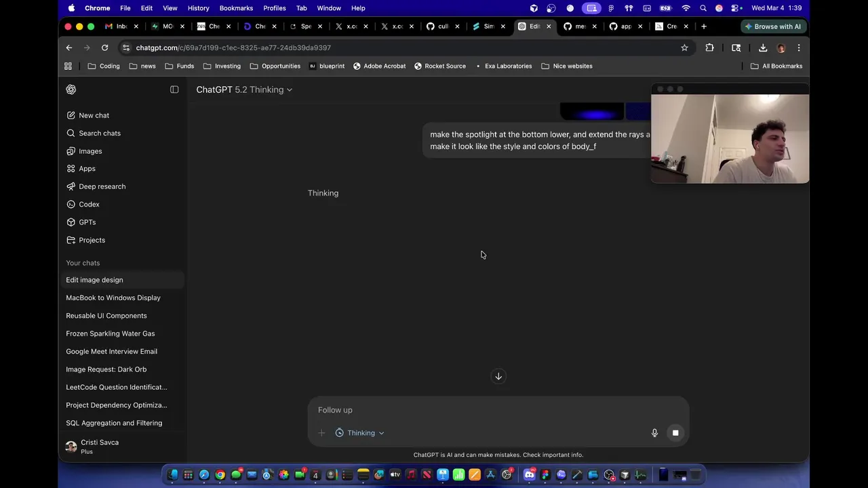Open the Funds bookmarks folder
Viewport: 868px width, 488px height.
click(179, 66)
